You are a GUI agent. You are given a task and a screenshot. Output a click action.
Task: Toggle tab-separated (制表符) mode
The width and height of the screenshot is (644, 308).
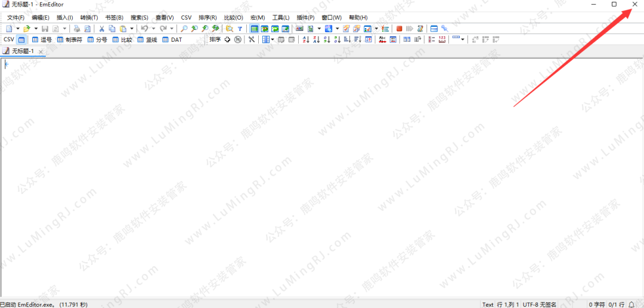69,40
